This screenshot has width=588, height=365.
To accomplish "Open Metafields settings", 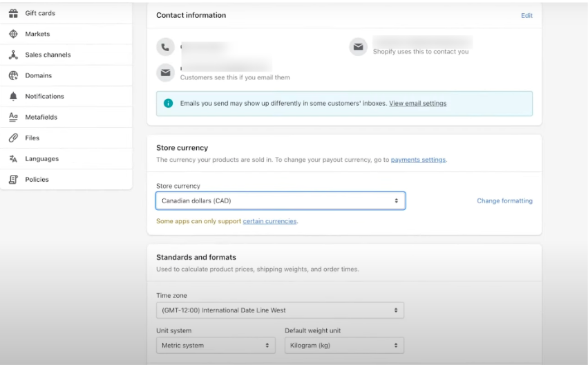I will pyautogui.click(x=66, y=117).
